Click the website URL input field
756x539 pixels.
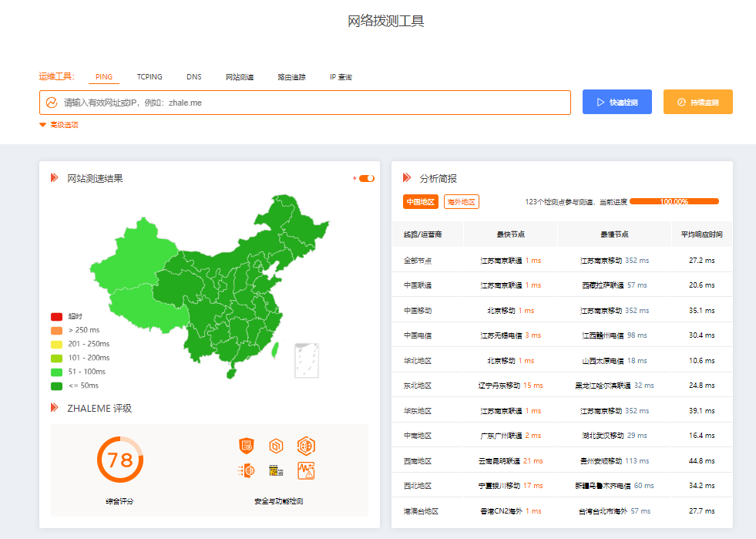[x=308, y=101]
